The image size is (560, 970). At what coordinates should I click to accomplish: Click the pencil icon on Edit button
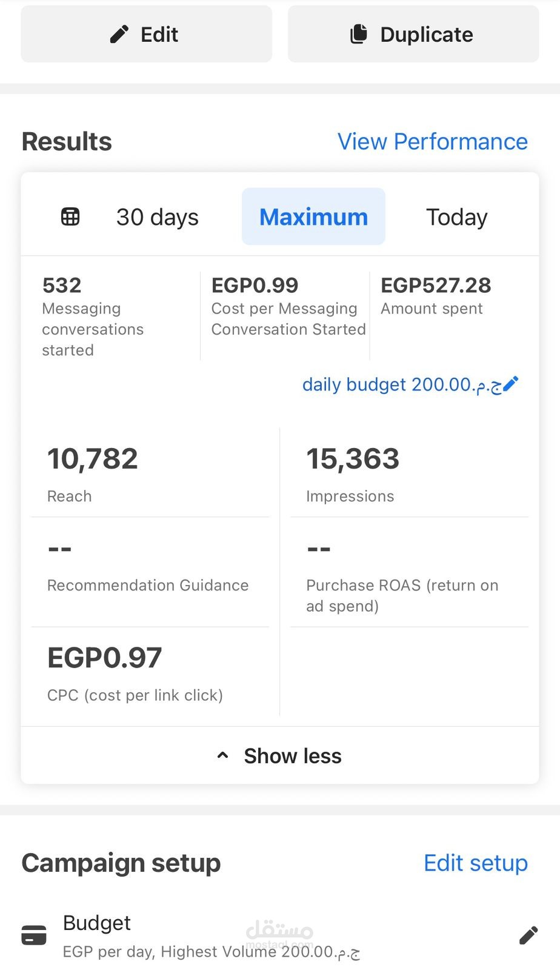119,34
